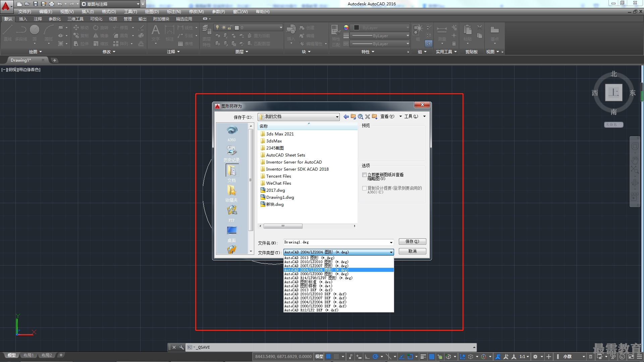Check the 复制设计提要 A360 checkbox
Viewport: 644px width, 362px height.
pos(364,188)
